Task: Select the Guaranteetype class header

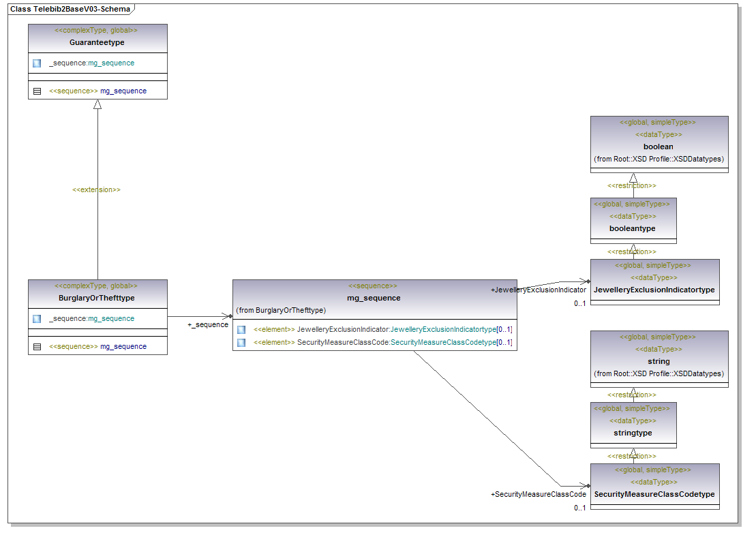Action: point(97,42)
